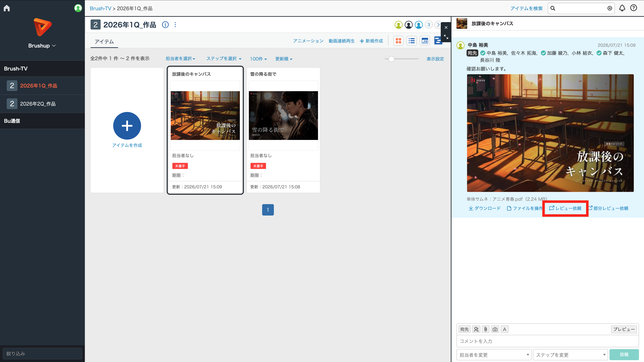Click the 動画連続再生 link
The image size is (644, 362).
pos(342,41)
